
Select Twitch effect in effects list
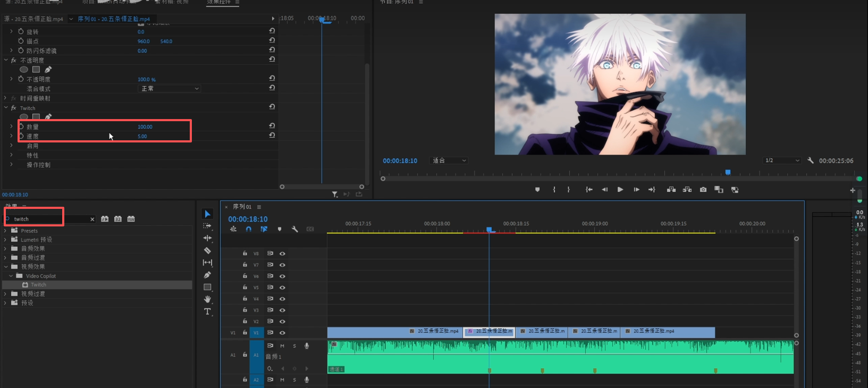(x=38, y=285)
